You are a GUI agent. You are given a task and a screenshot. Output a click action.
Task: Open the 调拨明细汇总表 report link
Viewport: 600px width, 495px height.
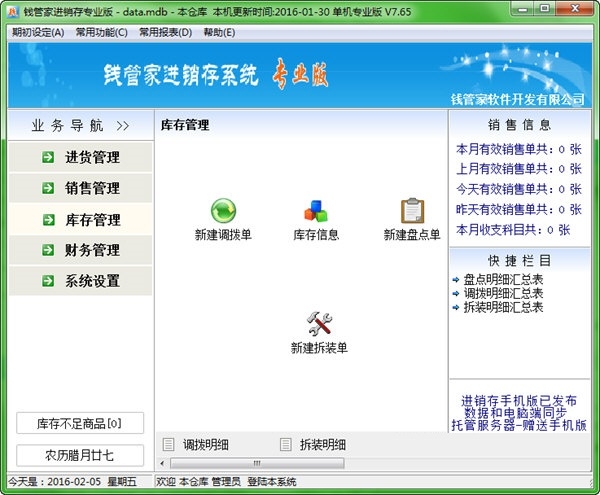[503, 293]
